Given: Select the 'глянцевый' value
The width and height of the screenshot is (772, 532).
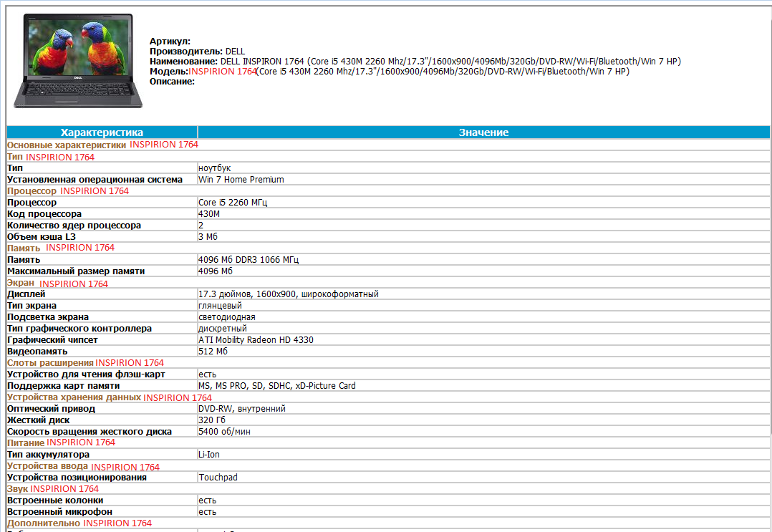Looking at the screenshot, I should pyautogui.click(x=220, y=306).
